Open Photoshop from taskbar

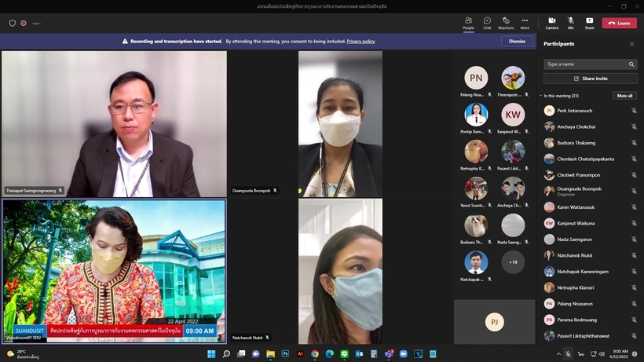click(x=285, y=354)
